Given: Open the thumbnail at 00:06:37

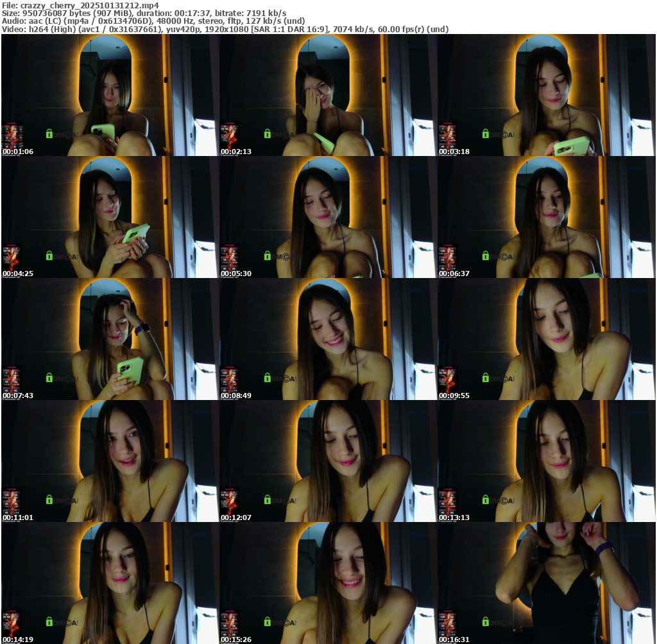Looking at the screenshot, I should pos(547,217).
